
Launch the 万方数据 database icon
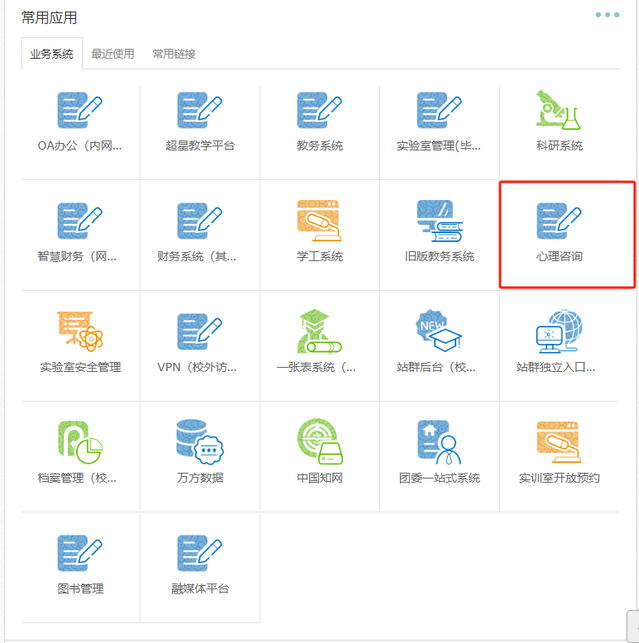199,442
